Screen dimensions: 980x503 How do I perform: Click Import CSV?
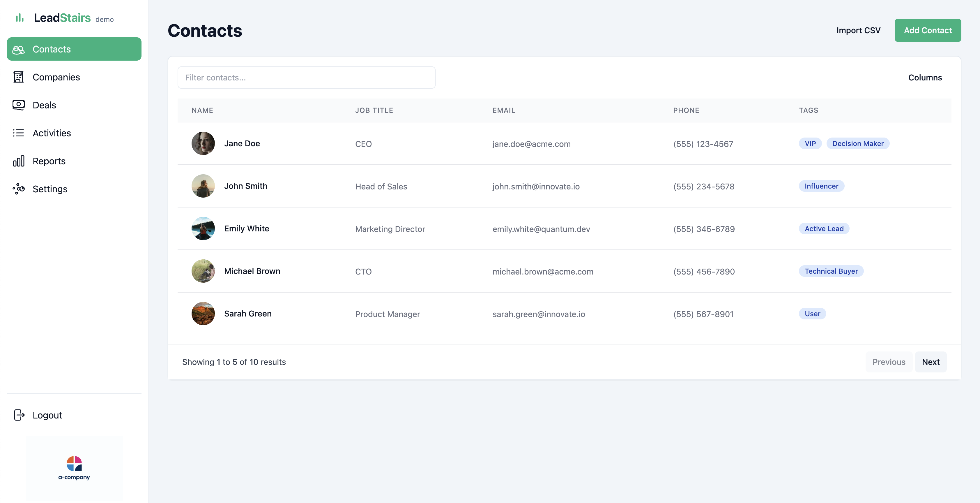click(858, 30)
